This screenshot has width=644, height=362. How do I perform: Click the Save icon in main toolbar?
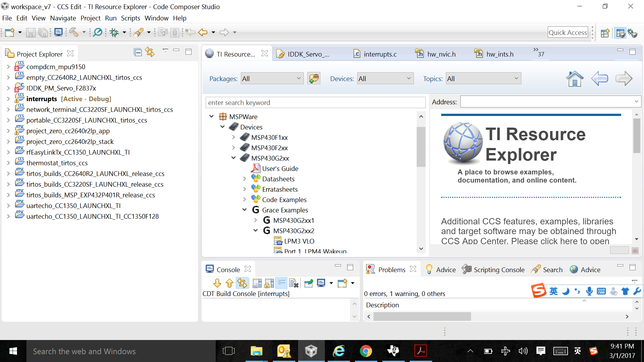pyautogui.click(x=31, y=32)
